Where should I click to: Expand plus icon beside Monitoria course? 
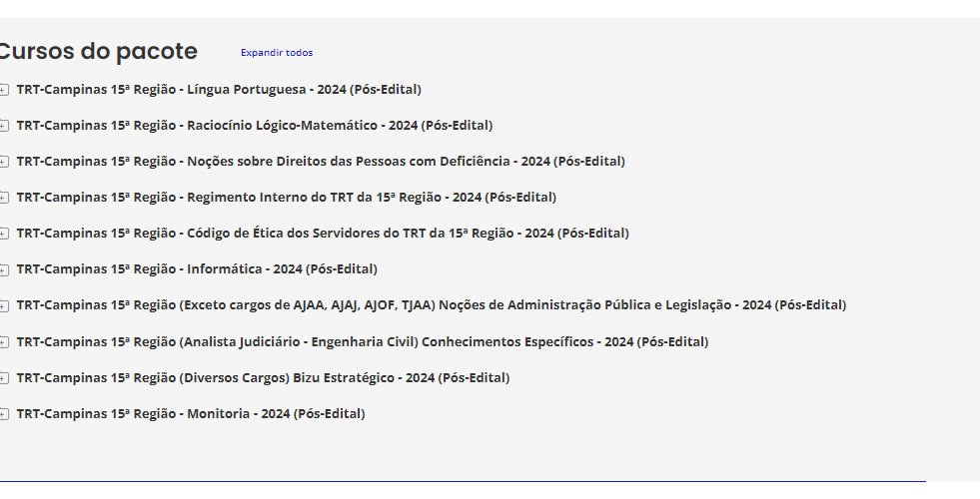tap(3, 414)
